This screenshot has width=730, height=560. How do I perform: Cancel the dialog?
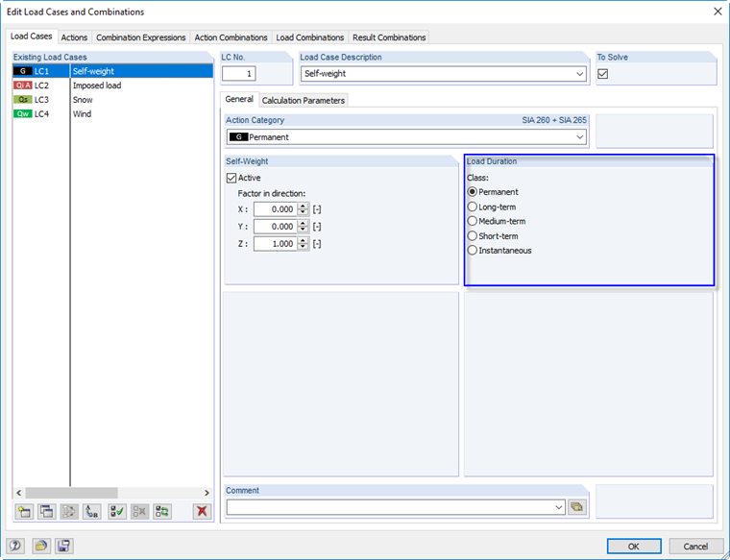(695, 546)
